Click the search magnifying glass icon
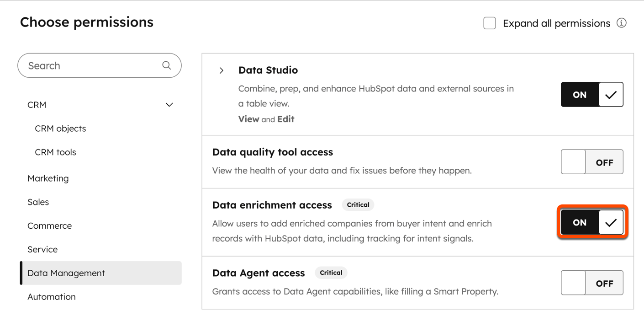Image resolution: width=644 pixels, height=311 pixels. coord(166,65)
